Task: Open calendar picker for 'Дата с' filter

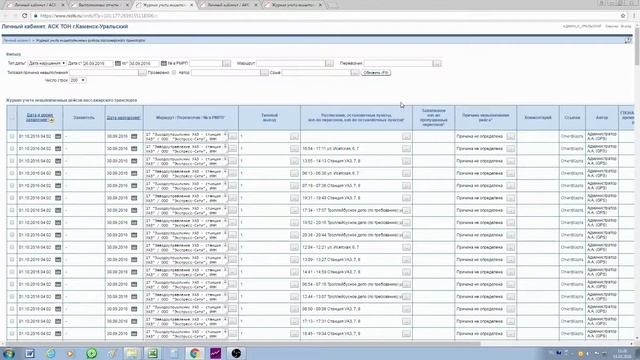Action: pyautogui.click(x=118, y=63)
